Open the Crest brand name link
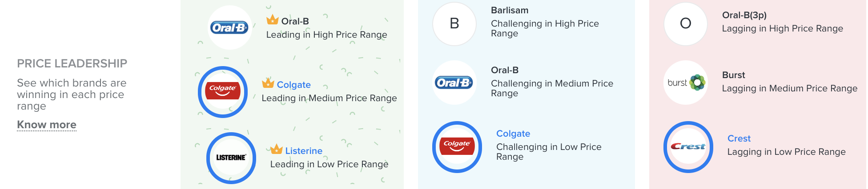 click(739, 138)
